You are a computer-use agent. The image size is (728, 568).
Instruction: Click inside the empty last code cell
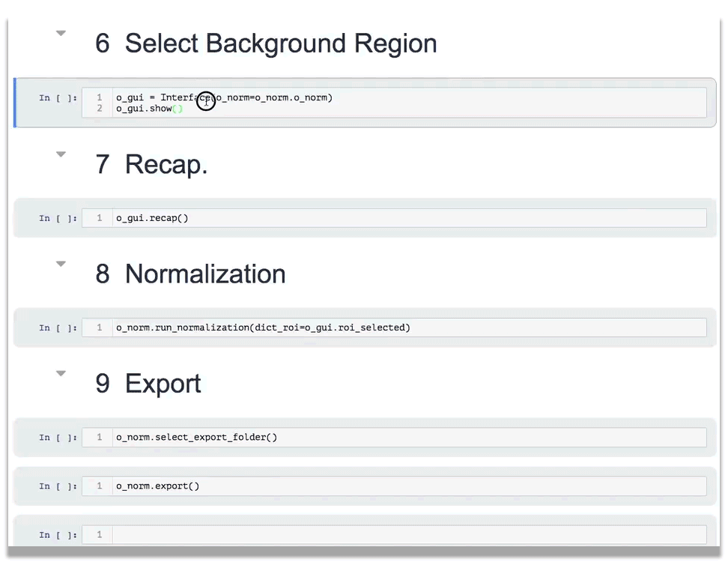click(x=404, y=534)
